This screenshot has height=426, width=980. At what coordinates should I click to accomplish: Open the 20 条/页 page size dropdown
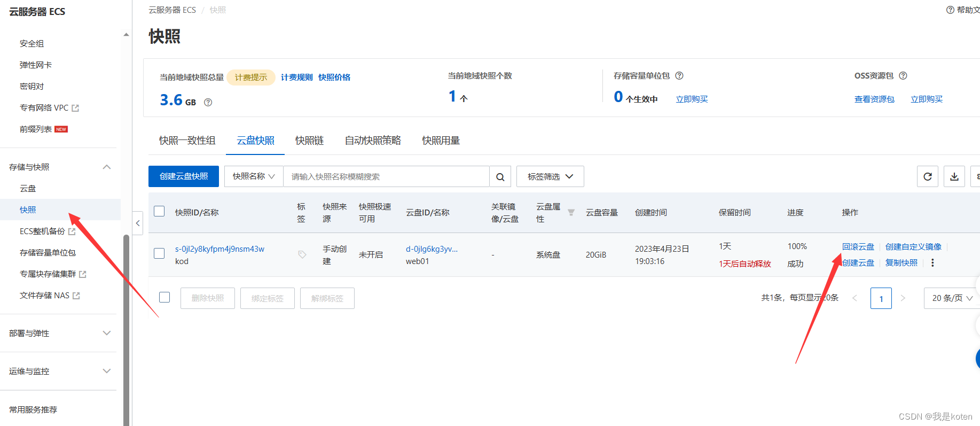coord(952,298)
